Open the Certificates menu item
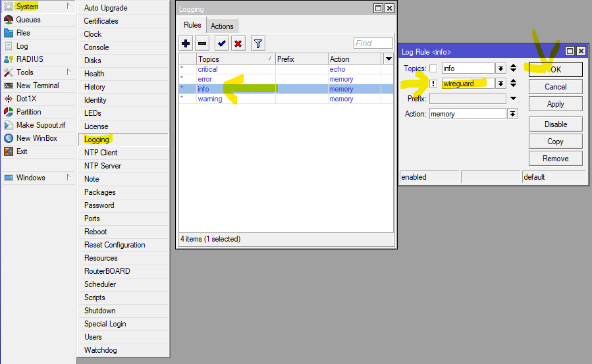592x364 pixels. click(123, 21)
